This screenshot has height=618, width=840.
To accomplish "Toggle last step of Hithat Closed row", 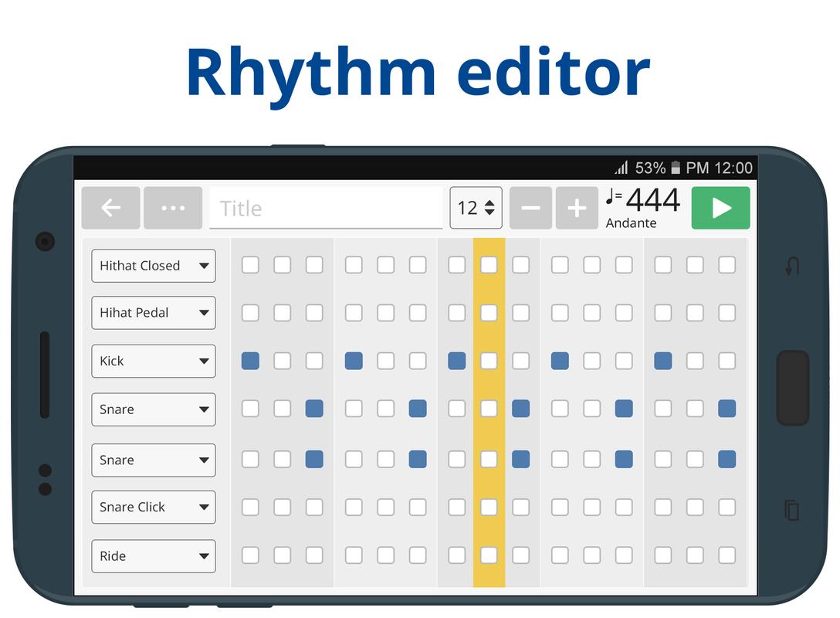I will coord(727,265).
